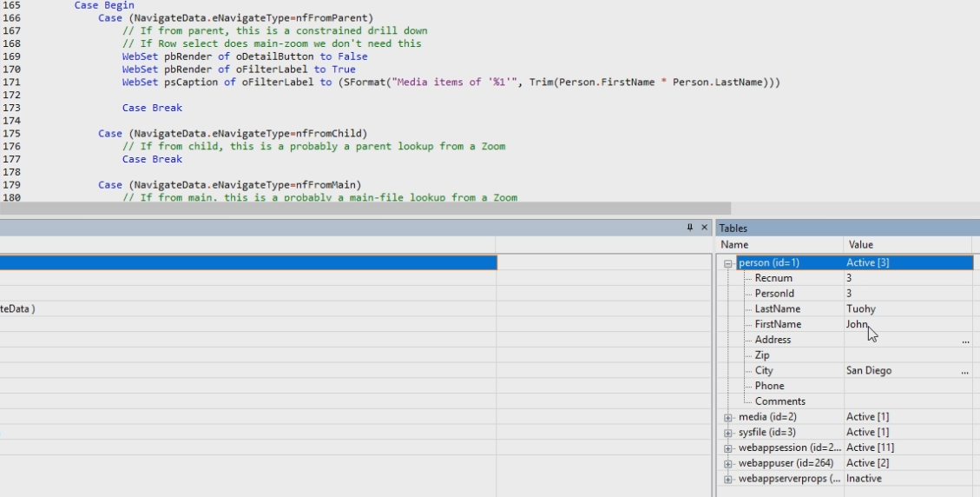Screen dimensions: 980x497
Task: Expand the webappserverprops table node
Action: coord(729,479)
